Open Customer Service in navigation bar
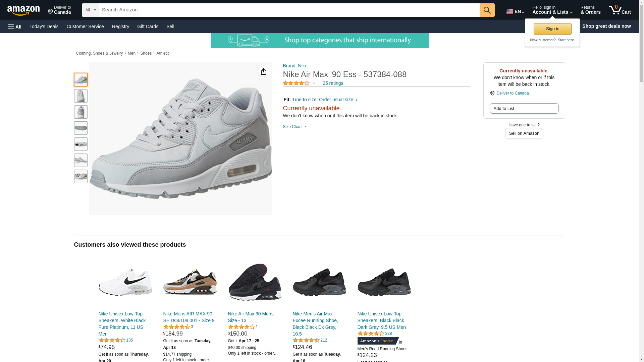This screenshot has width=644, height=362. pos(85,26)
